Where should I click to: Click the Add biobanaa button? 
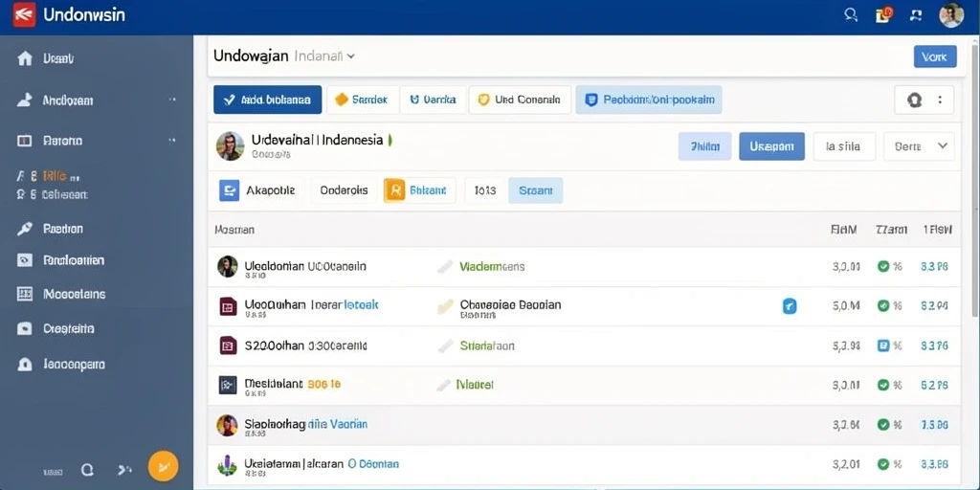click(268, 100)
